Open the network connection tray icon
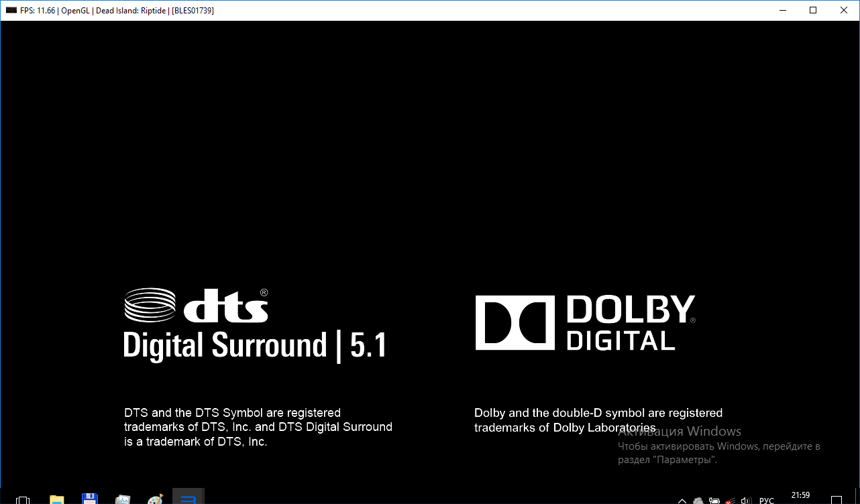860x504 pixels. (731, 501)
